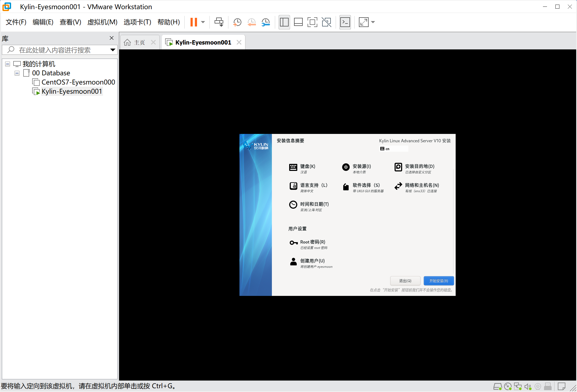
Task: Click the network adapter status icon
Action: 518,387
